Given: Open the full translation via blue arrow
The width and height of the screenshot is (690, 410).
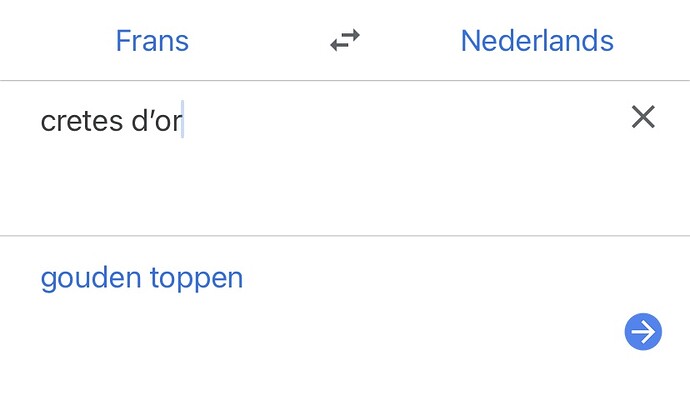Looking at the screenshot, I should [643, 332].
